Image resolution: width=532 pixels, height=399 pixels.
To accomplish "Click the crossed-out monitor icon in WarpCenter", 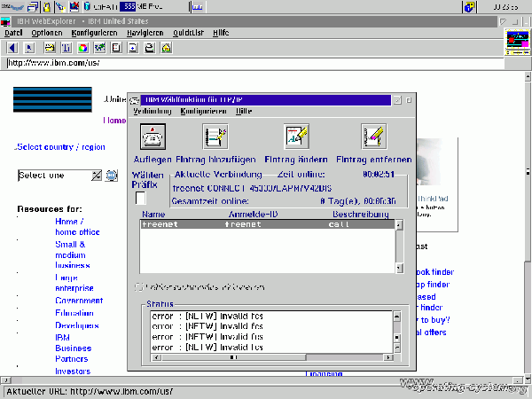I will point(74,6).
